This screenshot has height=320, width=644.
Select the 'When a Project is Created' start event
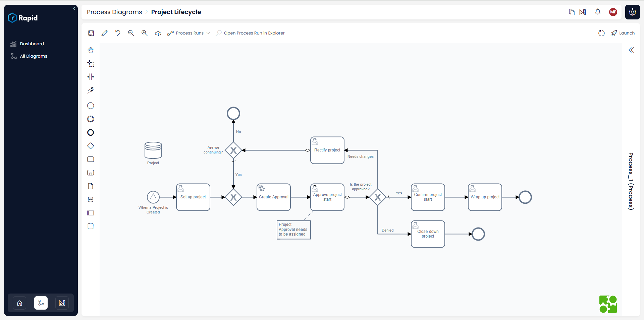(153, 197)
